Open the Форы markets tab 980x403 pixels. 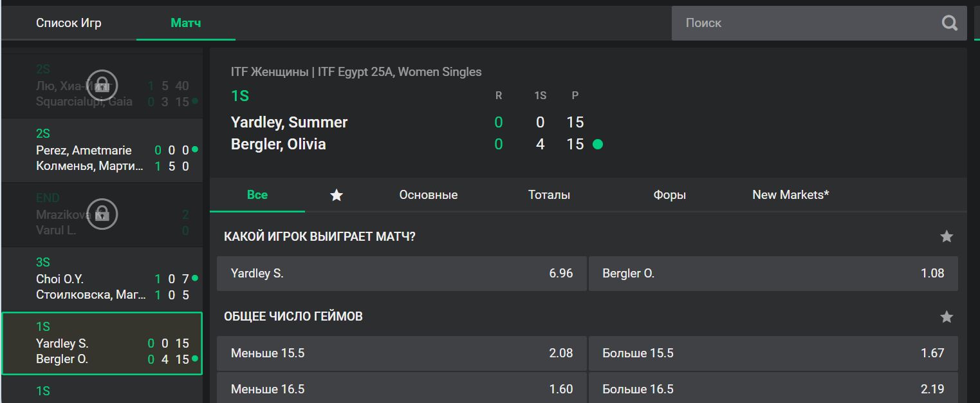pos(670,195)
